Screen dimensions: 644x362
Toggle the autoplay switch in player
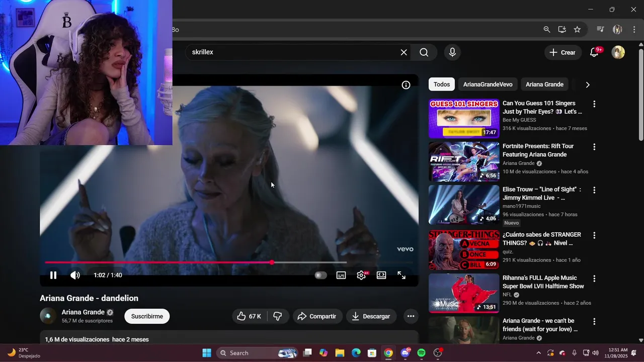tap(320, 275)
